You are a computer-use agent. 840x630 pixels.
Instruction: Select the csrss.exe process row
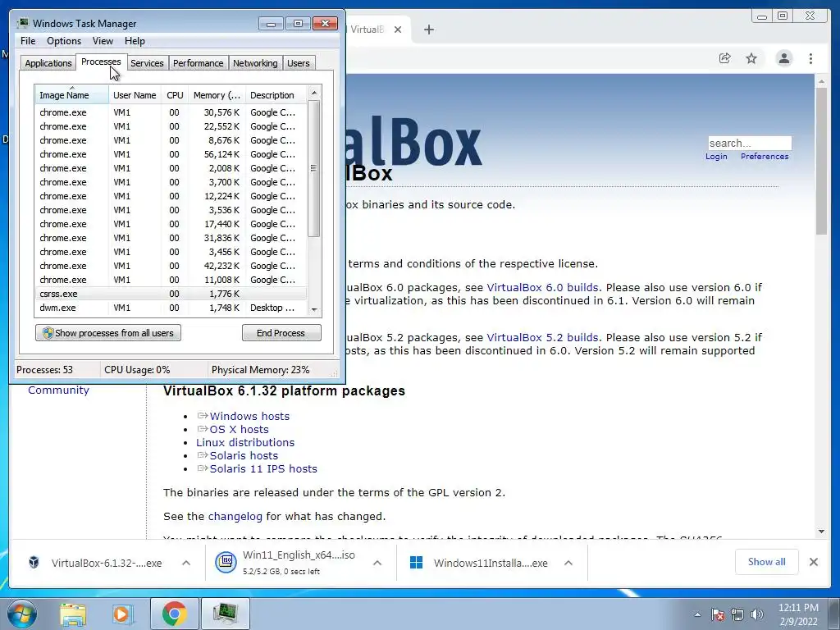(171, 294)
